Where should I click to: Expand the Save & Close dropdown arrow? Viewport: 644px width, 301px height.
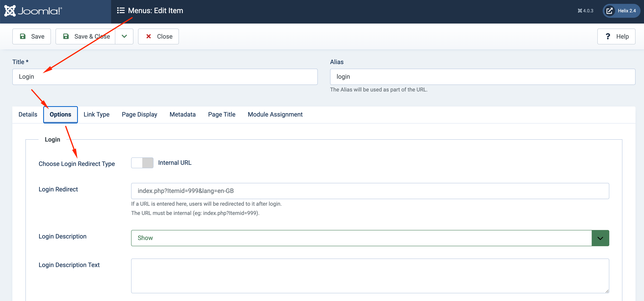pyautogui.click(x=124, y=36)
